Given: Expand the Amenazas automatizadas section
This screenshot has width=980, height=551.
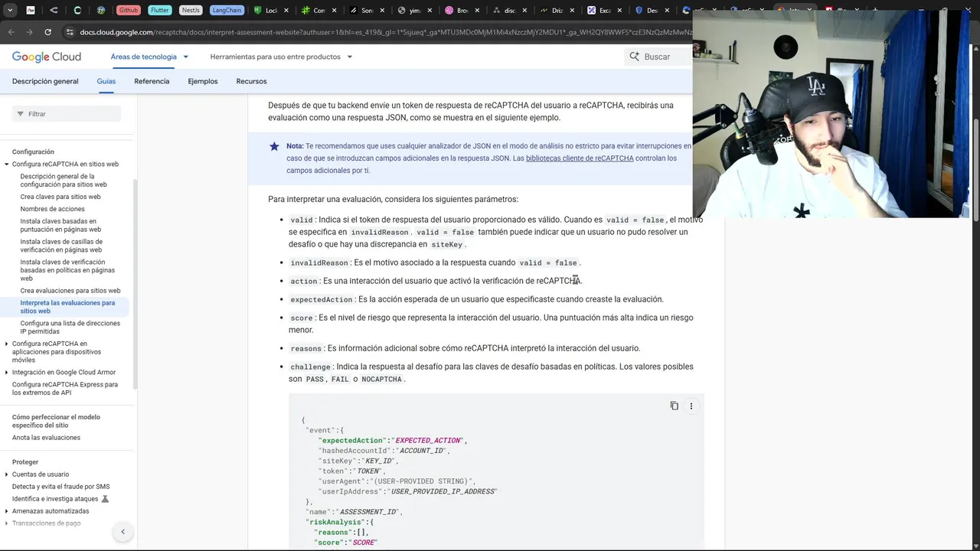Looking at the screenshot, I should coord(7,511).
